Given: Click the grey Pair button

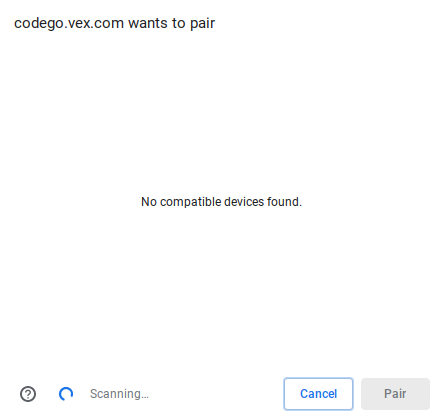Looking at the screenshot, I should (395, 394).
